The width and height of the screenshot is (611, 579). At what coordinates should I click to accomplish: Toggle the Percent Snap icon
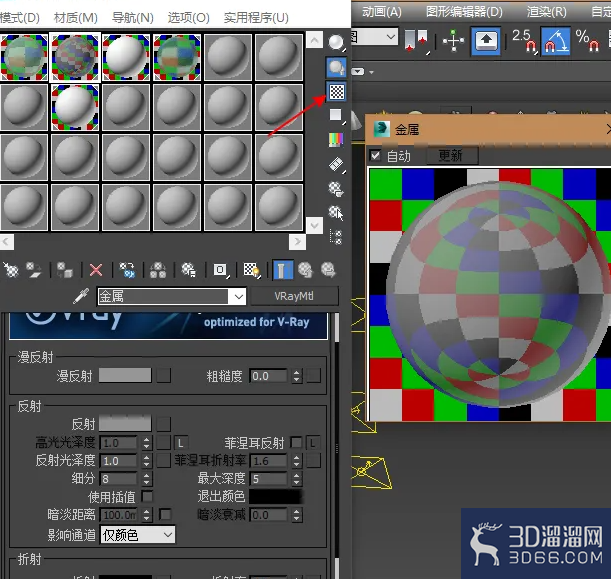(588, 40)
